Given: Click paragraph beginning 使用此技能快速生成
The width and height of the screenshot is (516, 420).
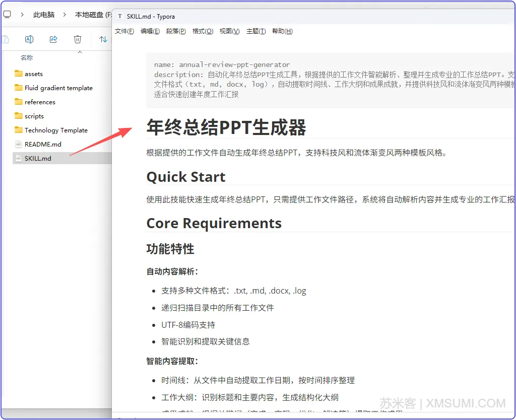Looking at the screenshot, I should pyautogui.click(x=331, y=199).
